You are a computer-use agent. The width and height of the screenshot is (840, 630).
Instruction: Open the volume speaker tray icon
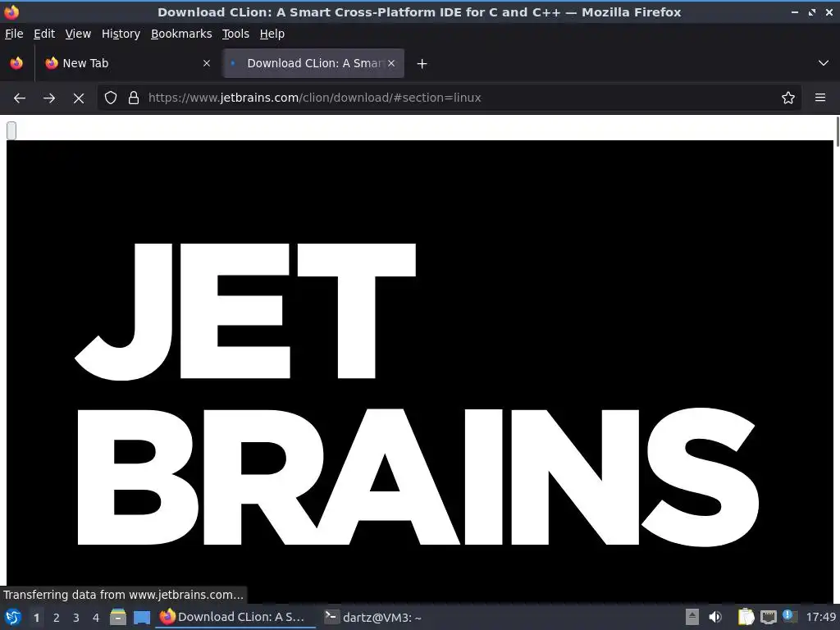[x=715, y=617]
